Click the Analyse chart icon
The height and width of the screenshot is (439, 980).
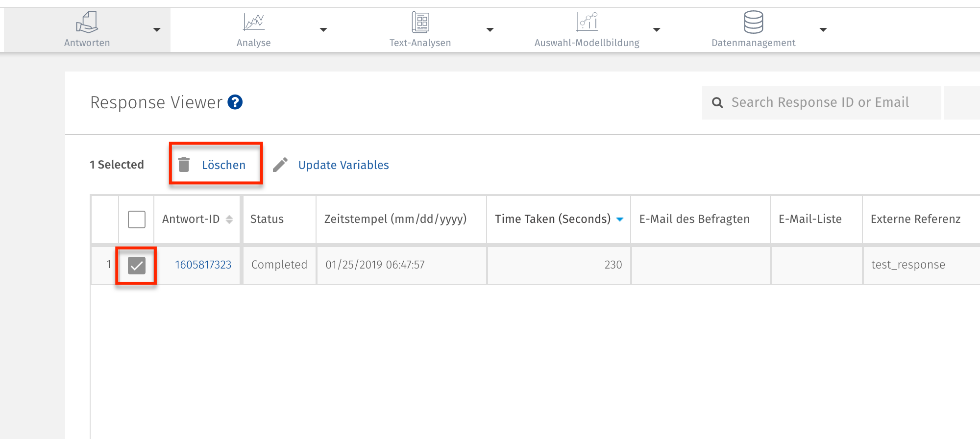click(254, 22)
